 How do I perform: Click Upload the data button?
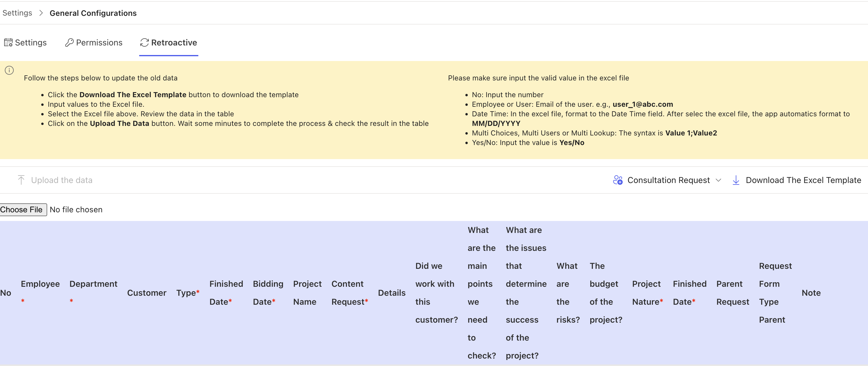[x=62, y=180]
